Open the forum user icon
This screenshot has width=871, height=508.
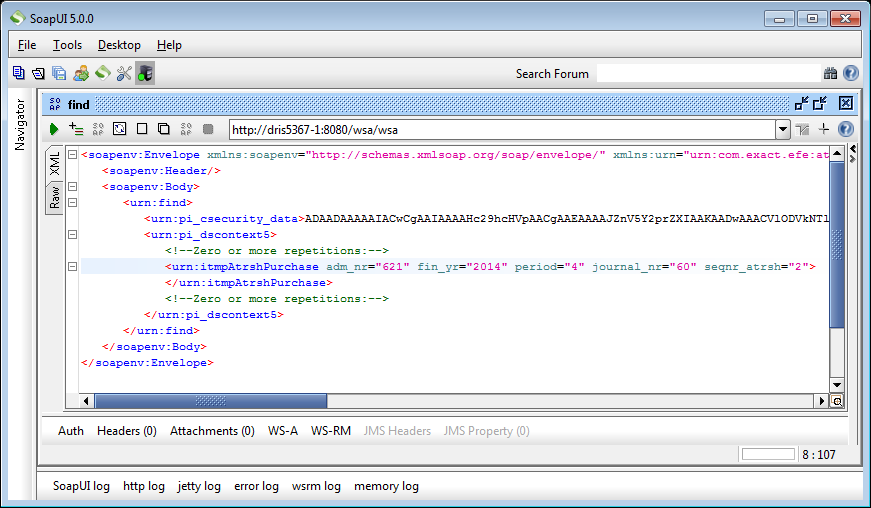[x=81, y=73]
